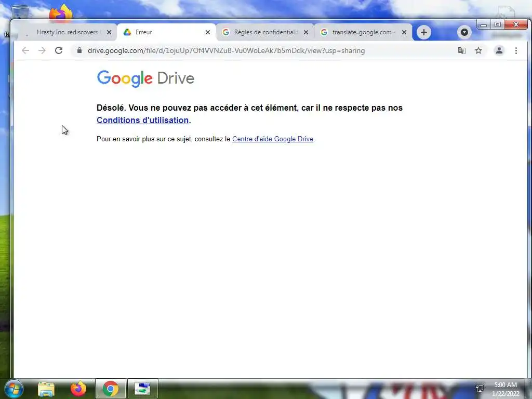Click the browser forward arrow
The width and height of the screenshot is (532, 399).
pyautogui.click(x=42, y=50)
